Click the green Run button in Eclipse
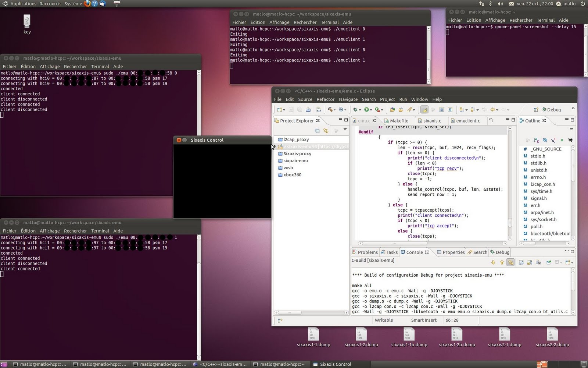This screenshot has width=588, height=368. tap(366, 110)
